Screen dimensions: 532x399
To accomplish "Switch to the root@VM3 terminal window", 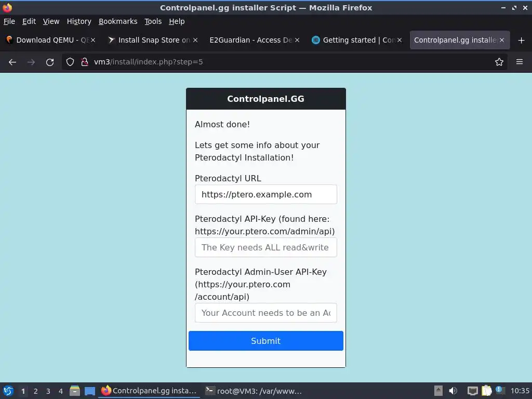I will coord(254,391).
